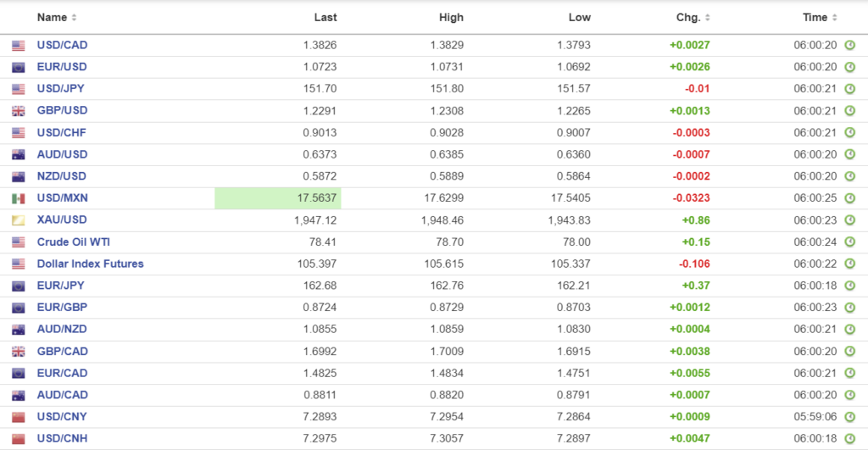Screen dimensions: 868x450
Task: Open the EUR/USD currency pair link
Action: 62,67
